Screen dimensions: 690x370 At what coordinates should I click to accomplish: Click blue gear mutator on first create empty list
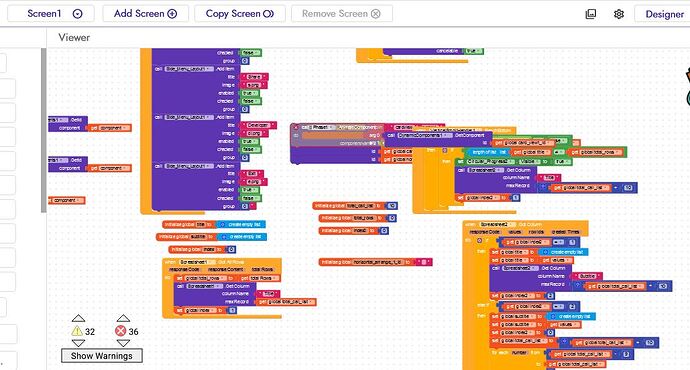(222, 224)
